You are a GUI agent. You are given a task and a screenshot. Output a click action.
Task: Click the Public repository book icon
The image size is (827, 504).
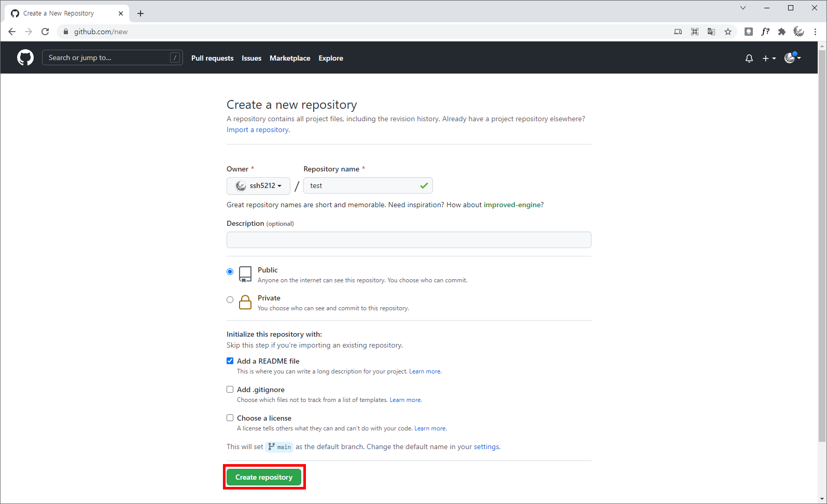click(245, 275)
